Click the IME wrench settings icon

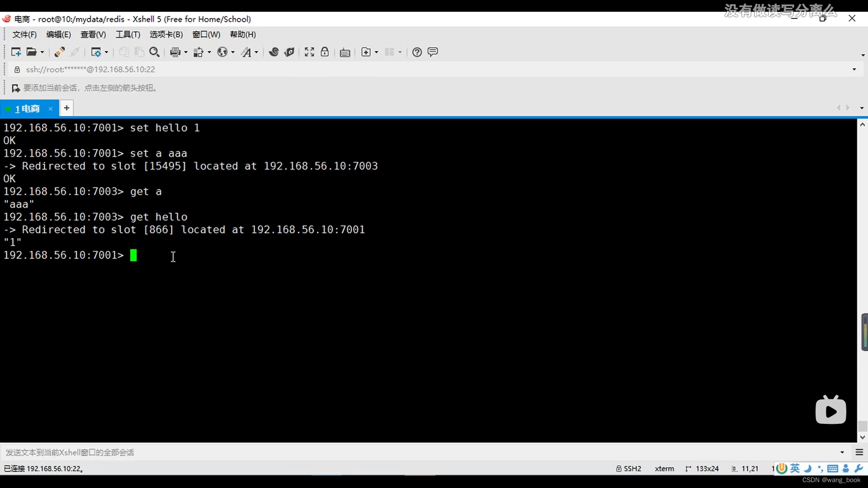(859, 469)
